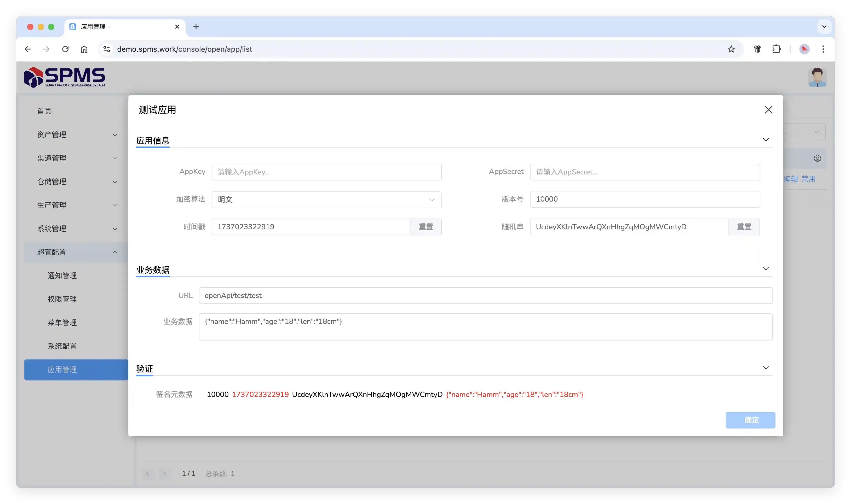851x504 pixels.
Task: Click the table settings gear icon
Action: pos(817,158)
